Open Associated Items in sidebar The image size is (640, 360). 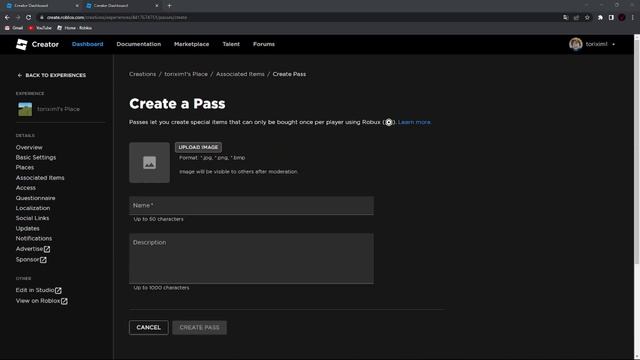tap(40, 178)
